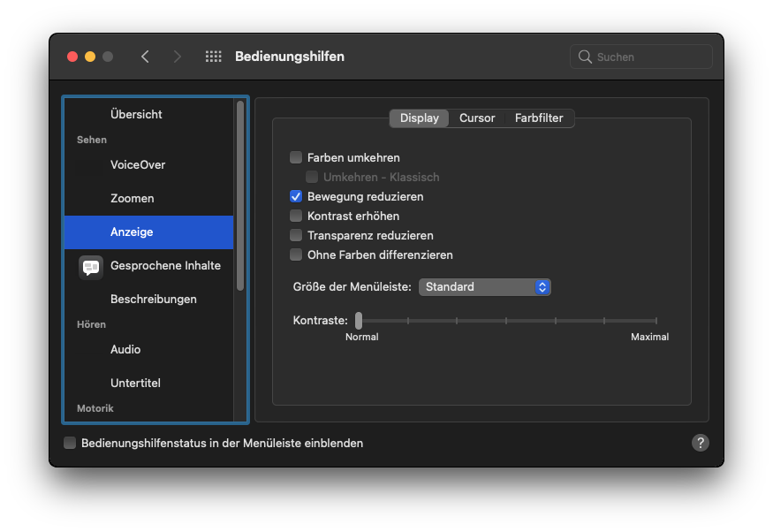Enable Transparenz reduzieren

(x=296, y=235)
